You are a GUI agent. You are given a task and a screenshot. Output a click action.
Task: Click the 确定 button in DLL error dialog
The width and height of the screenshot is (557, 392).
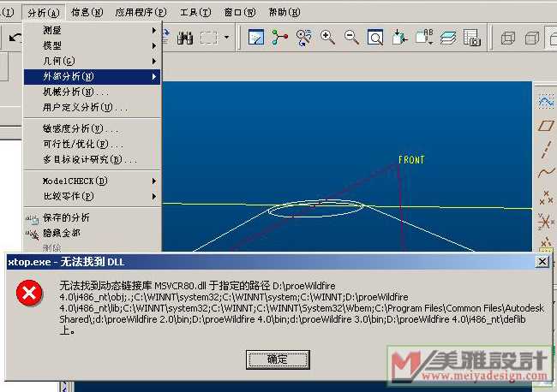click(278, 359)
